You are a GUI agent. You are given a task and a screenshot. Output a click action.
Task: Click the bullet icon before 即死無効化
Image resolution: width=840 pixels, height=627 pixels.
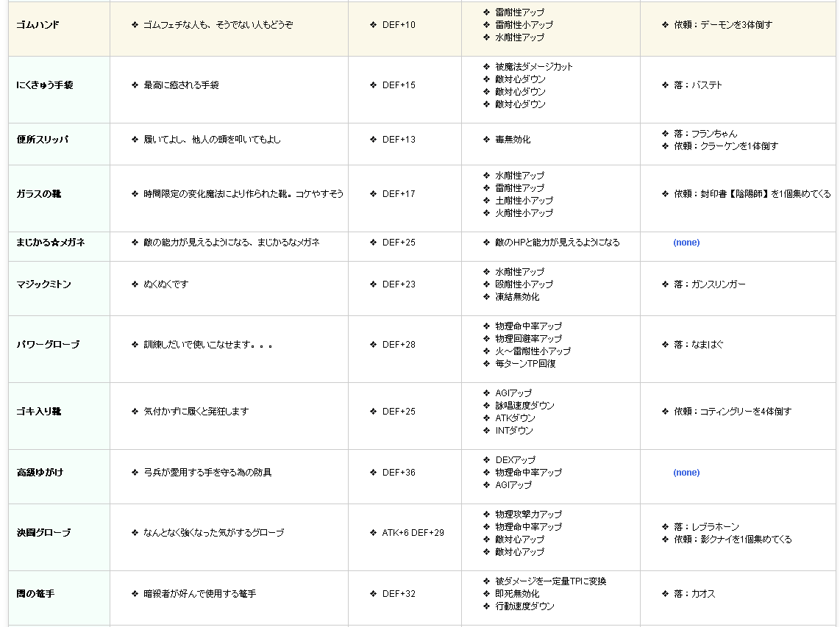pyautogui.click(x=486, y=594)
